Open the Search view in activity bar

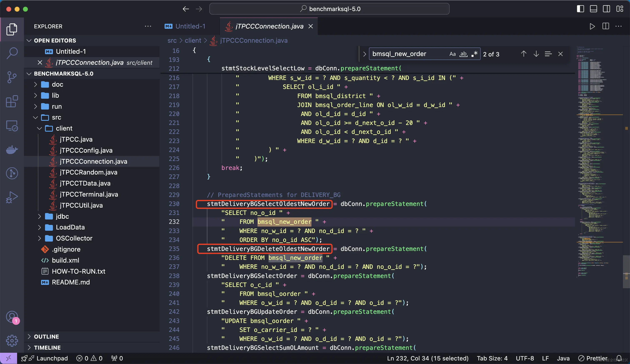tap(12, 53)
